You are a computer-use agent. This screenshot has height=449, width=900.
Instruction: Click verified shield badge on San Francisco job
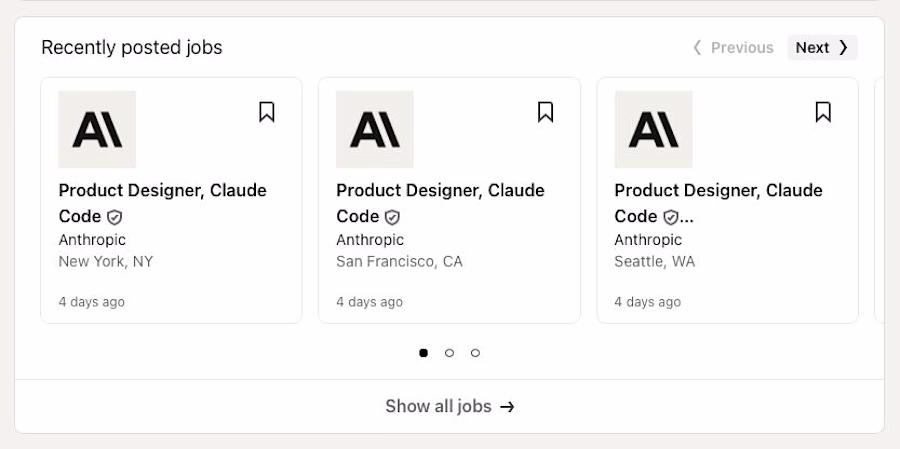click(x=393, y=217)
